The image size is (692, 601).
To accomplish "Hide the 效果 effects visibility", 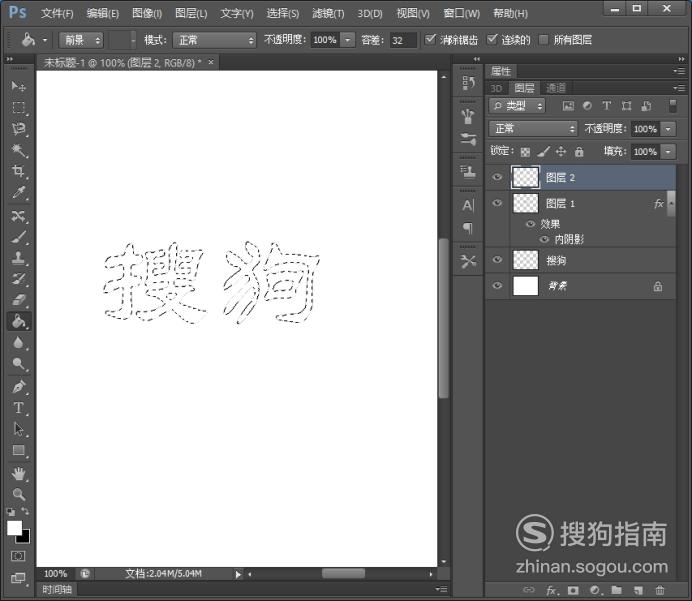I will tap(530, 224).
